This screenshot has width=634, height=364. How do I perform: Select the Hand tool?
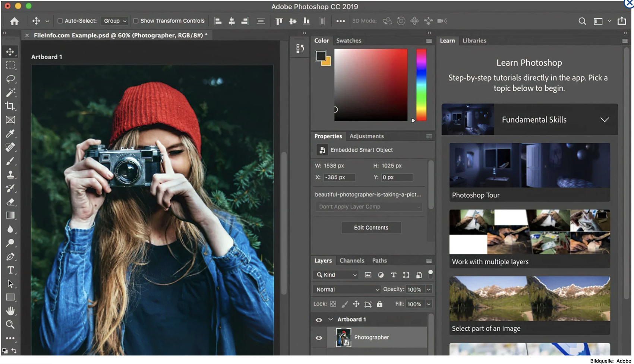coord(10,311)
